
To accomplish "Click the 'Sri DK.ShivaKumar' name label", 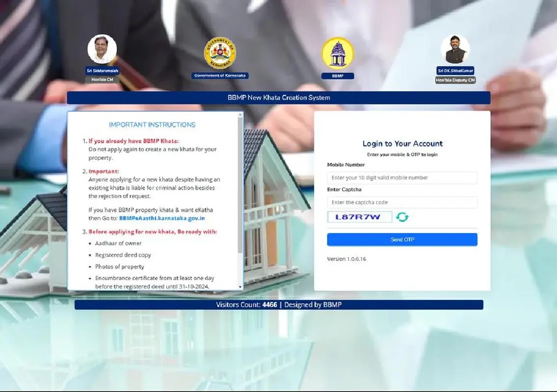I will click(x=456, y=71).
